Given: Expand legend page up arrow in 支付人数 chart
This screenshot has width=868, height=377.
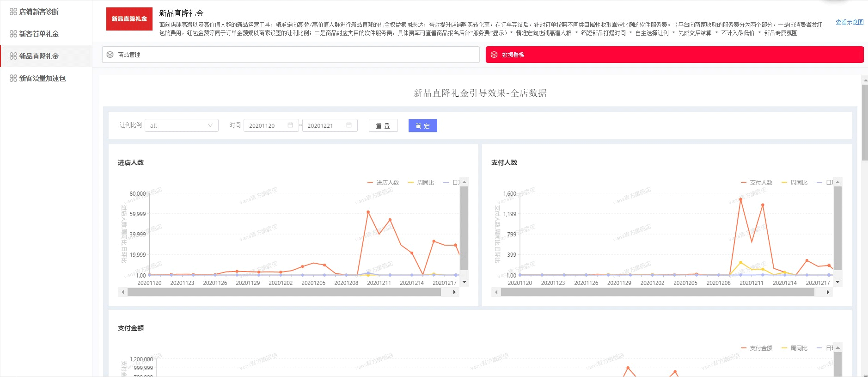Looking at the screenshot, I should click(x=837, y=182).
